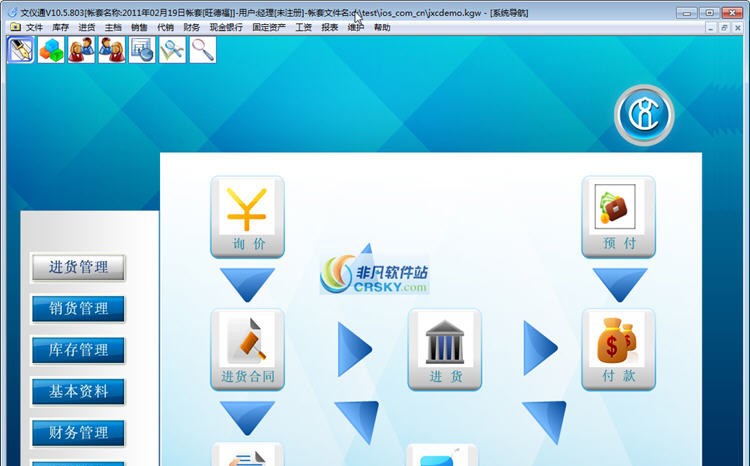This screenshot has height=466, width=750.
Task: Select the fountain pen toolbar icon
Action: pyautogui.click(x=21, y=50)
